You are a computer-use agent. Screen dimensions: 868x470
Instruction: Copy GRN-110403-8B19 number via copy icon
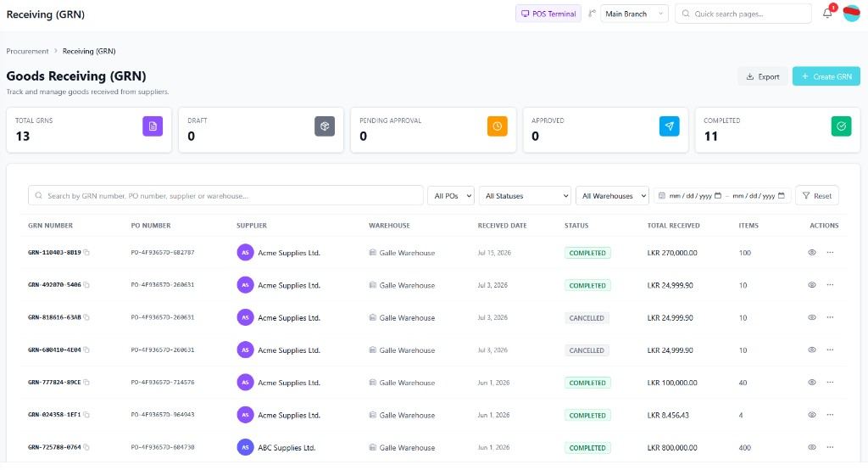tap(86, 253)
